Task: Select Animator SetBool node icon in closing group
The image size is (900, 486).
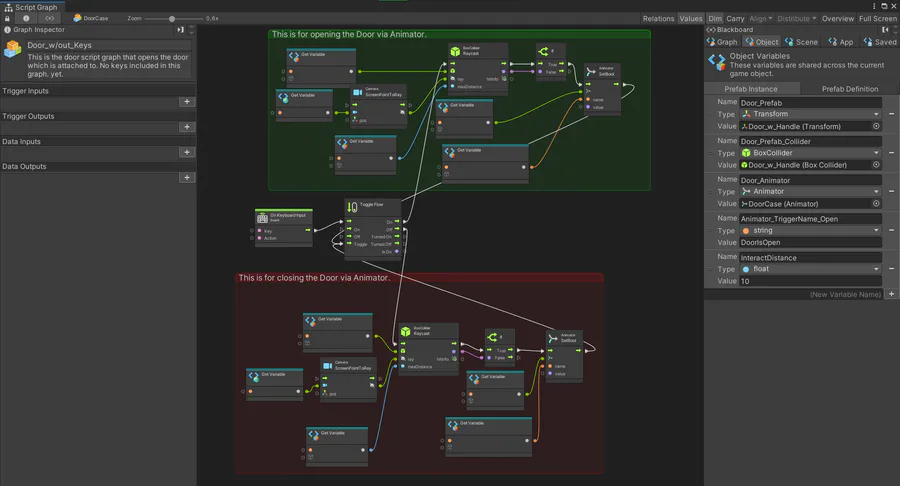Action: tap(552, 338)
